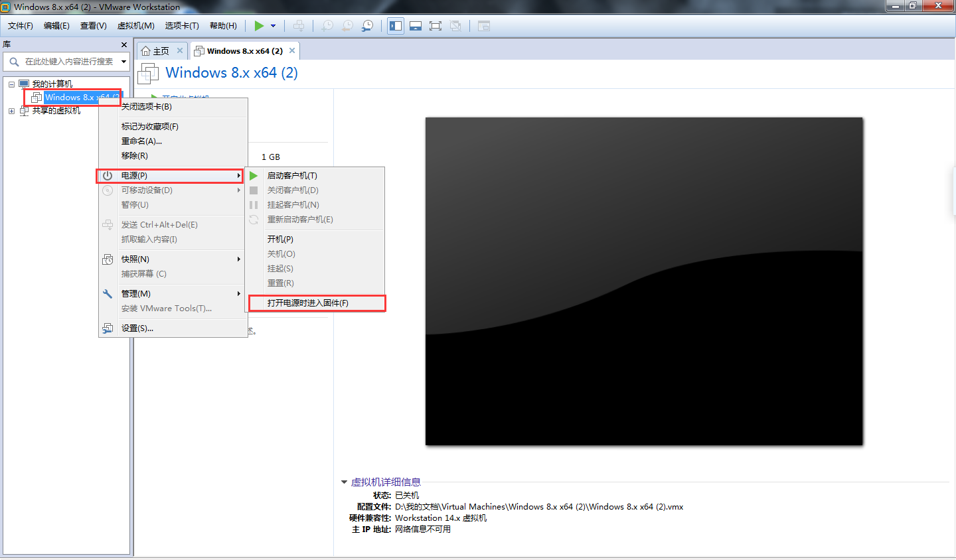Collapse the 我的计算机 tree node
The image size is (956, 560).
coord(11,84)
